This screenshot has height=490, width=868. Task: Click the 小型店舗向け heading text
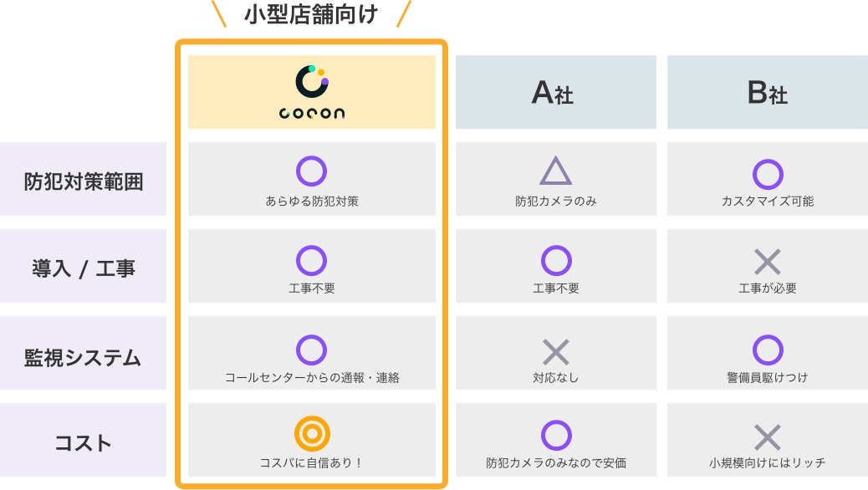tap(311, 14)
